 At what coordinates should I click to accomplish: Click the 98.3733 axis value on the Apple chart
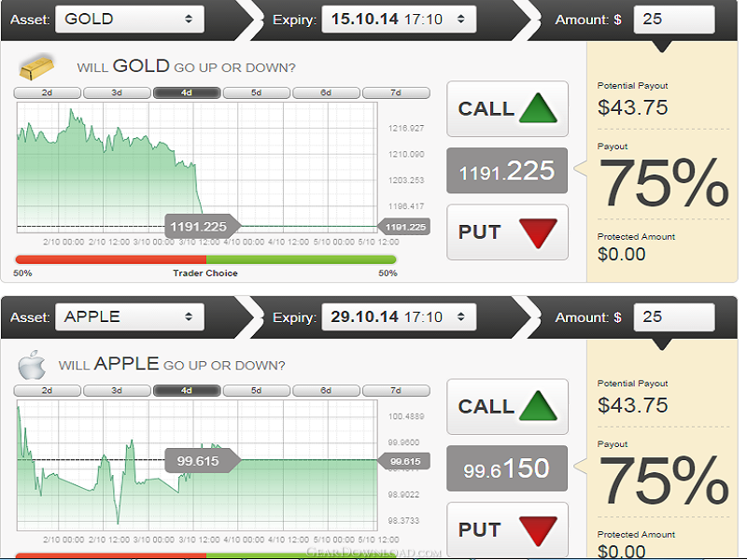[403, 521]
